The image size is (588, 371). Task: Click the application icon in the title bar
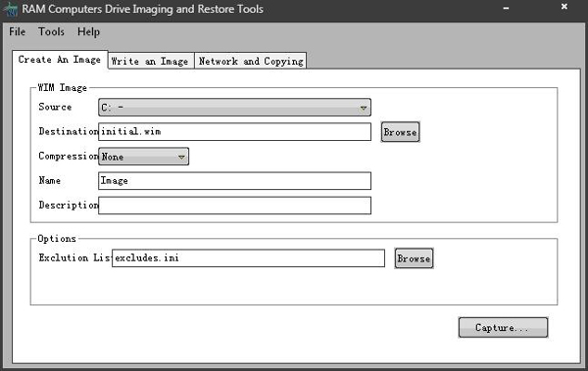click(11, 9)
